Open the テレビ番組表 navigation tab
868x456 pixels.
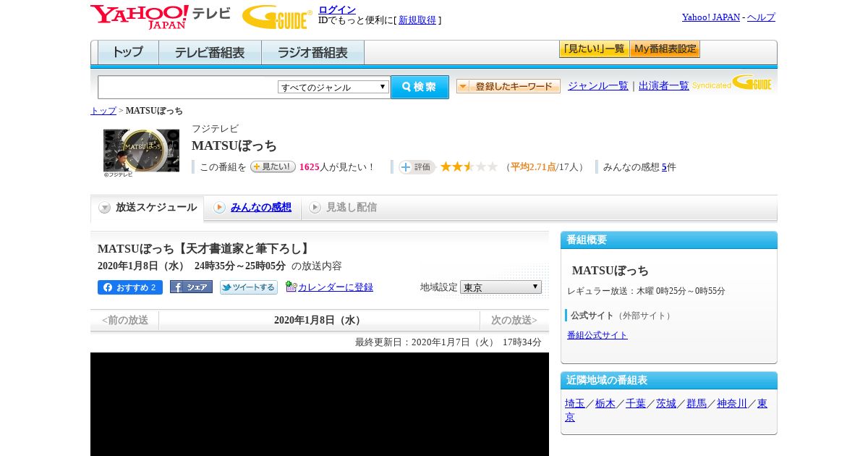coord(210,53)
